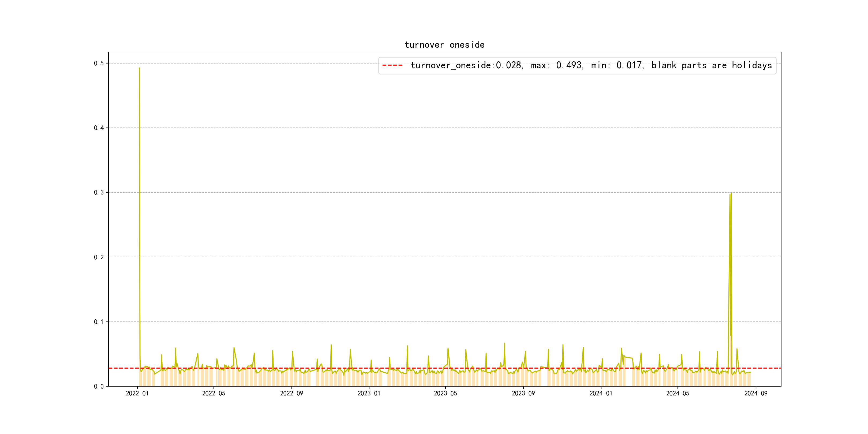868x434 pixels.
Task: Click the x-axis label 2023-05
Action: click(x=446, y=394)
